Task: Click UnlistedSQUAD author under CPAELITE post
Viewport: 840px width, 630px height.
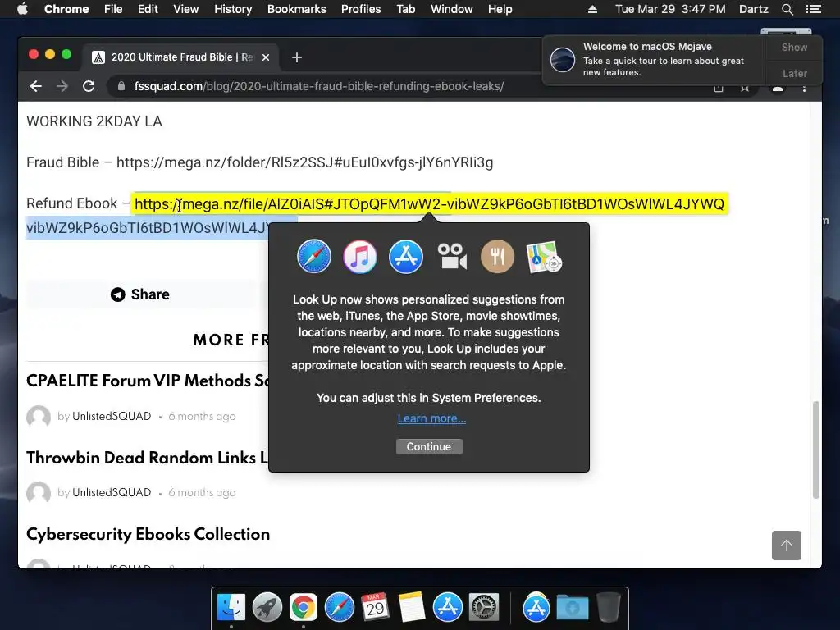Action: coord(112,416)
